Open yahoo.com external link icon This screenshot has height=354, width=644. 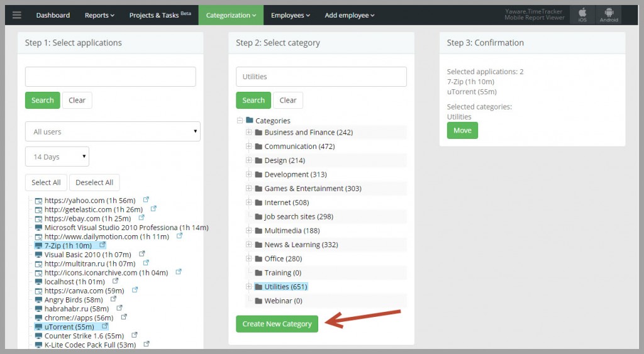(146, 199)
